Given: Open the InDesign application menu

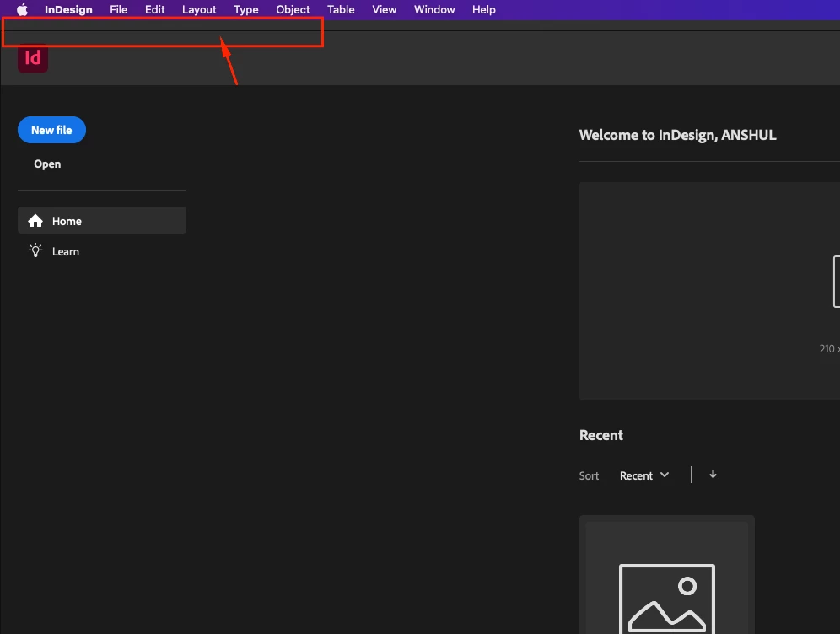Looking at the screenshot, I should coord(68,9).
